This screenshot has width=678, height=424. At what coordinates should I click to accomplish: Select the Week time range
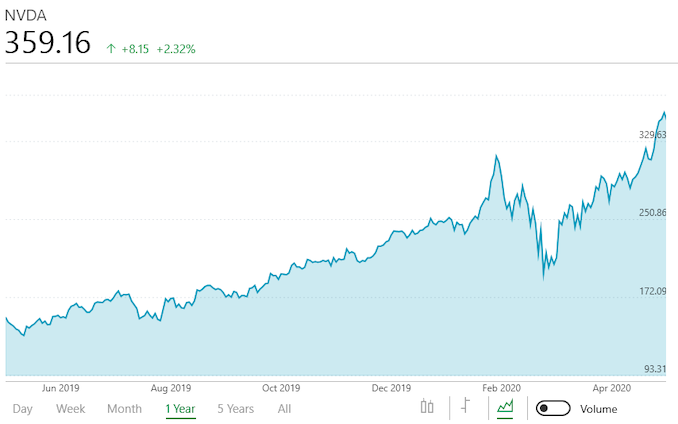coord(71,409)
